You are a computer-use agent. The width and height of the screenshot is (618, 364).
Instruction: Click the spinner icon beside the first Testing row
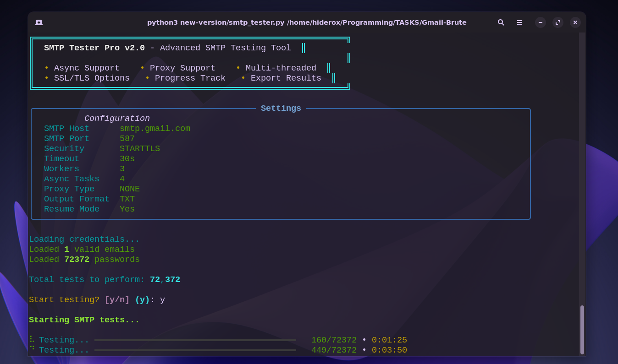31,340
